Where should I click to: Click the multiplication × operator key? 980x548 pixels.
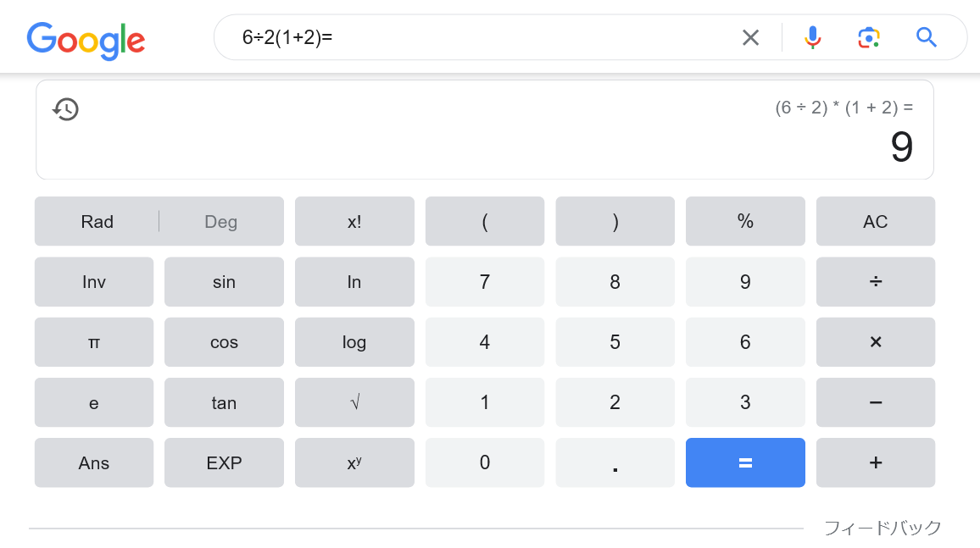[876, 342]
